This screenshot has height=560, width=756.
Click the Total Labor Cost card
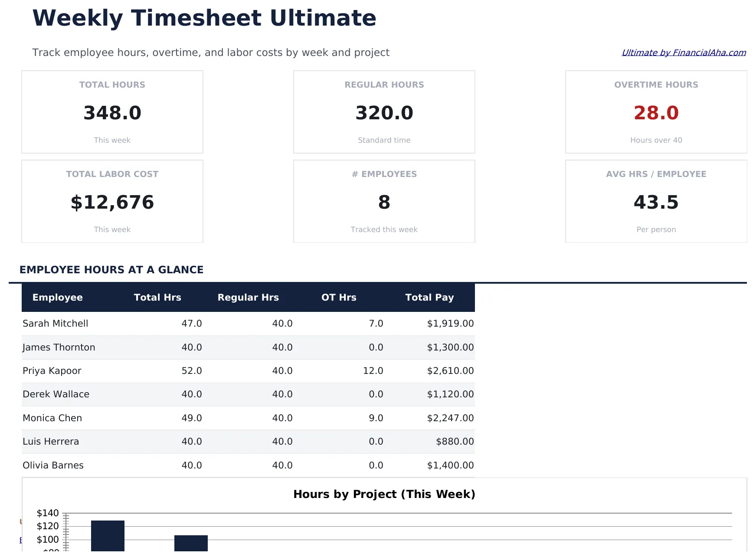point(112,201)
